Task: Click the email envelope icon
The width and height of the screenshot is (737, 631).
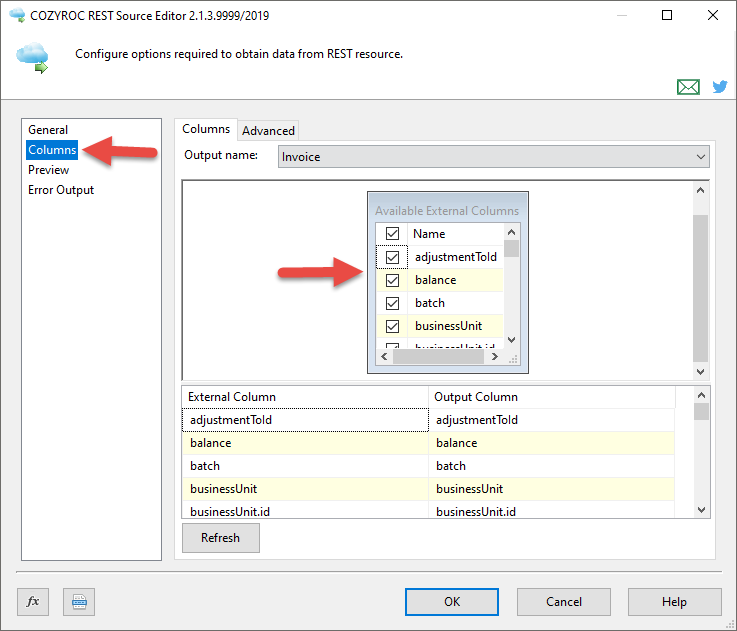Action: point(688,87)
